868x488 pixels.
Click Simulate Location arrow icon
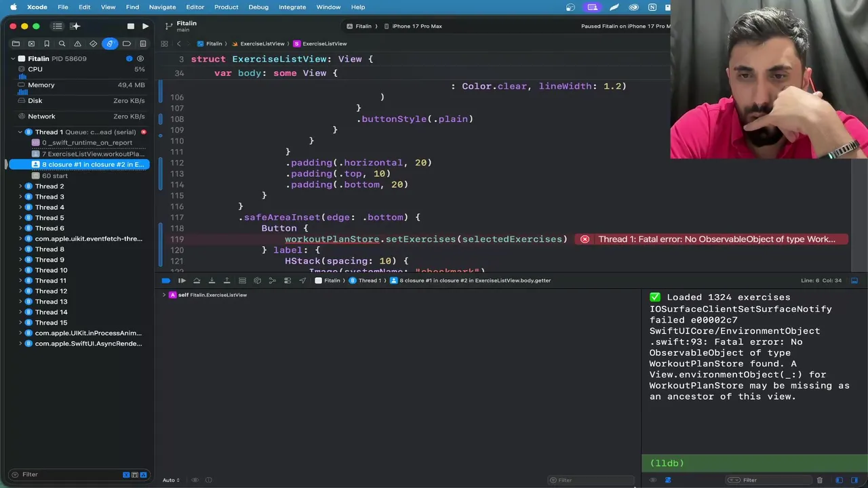(302, 281)
